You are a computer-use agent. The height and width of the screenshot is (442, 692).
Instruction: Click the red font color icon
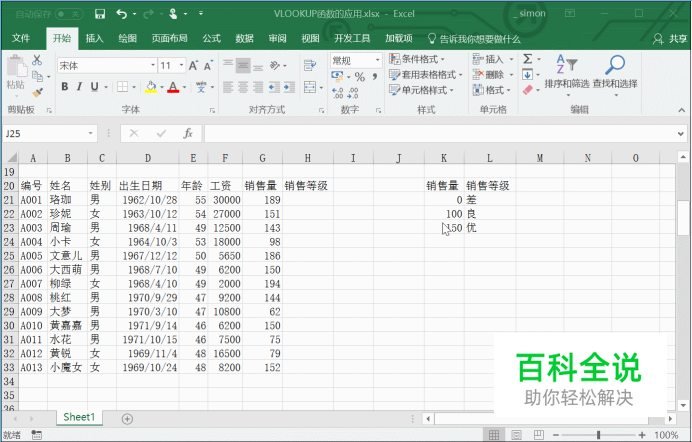point(173,87)
